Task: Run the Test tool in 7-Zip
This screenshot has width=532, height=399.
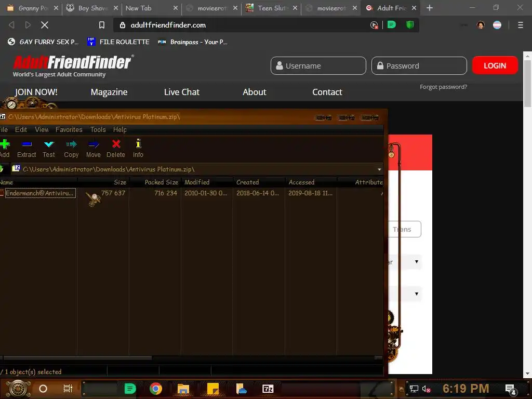Action: [x=49, y=148]
